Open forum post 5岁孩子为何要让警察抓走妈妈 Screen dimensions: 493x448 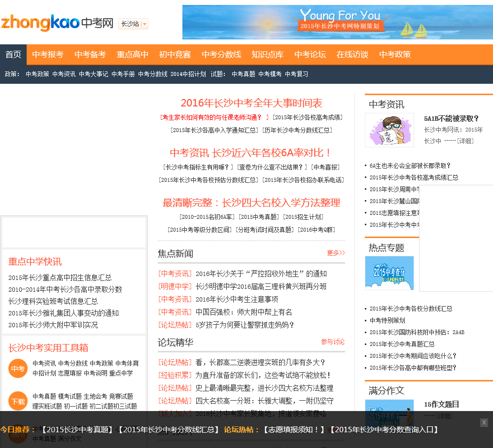245,325
